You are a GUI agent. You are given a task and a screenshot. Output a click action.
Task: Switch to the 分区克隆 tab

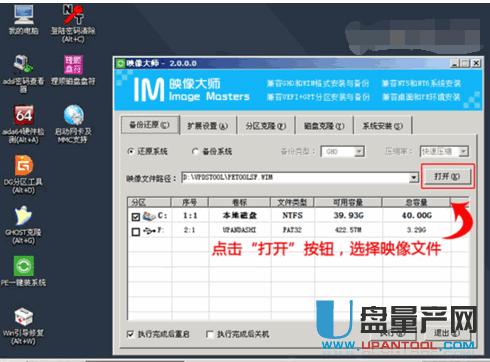(266, 126)
